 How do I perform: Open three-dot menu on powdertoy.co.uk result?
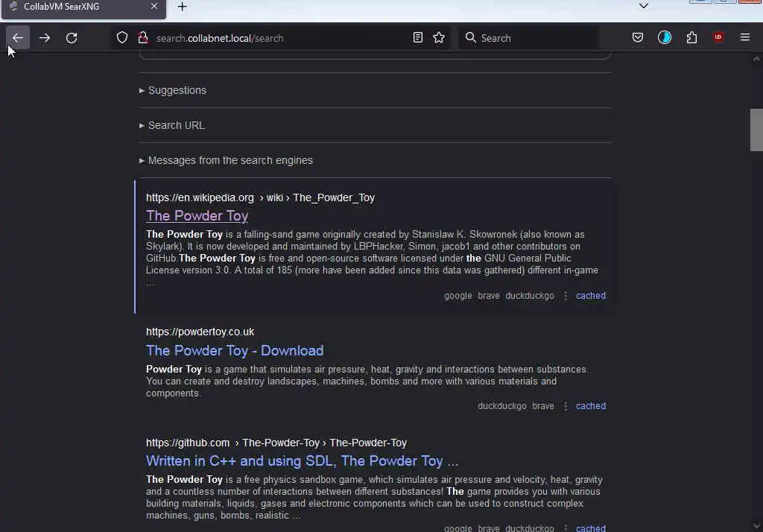click(x=565, y=406)
